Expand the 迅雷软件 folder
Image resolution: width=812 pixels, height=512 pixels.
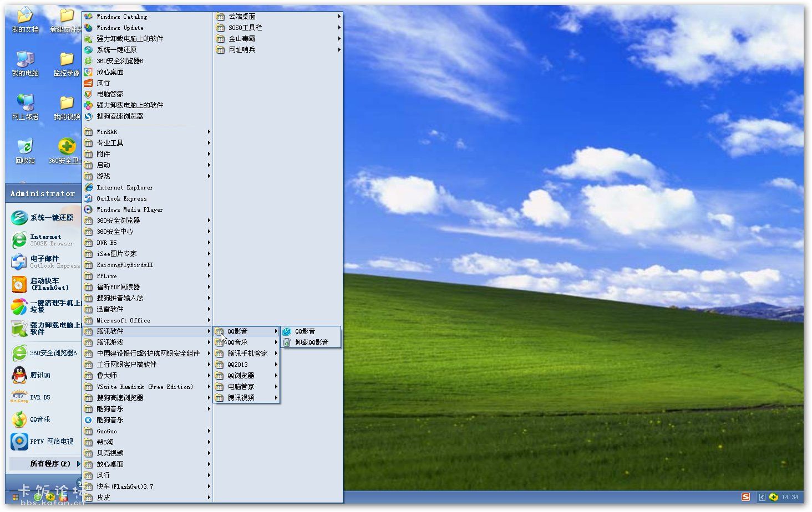pyautogui.click(x=148, y=309)
